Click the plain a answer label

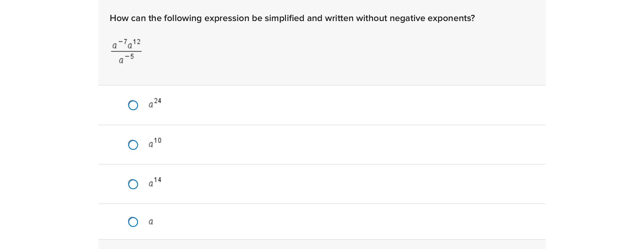tap(151, 222)
